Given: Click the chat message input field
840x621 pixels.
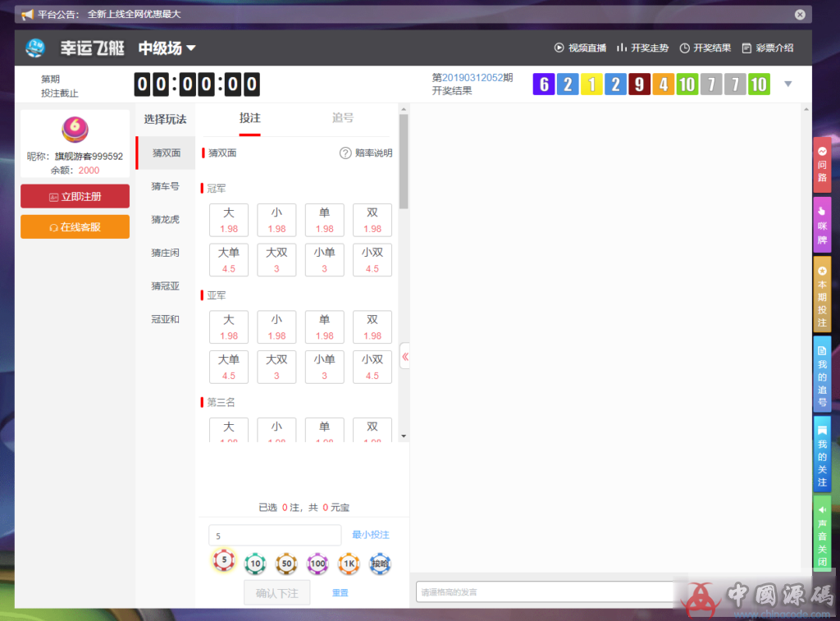Looking at the screenshot, I should coord(545,592).
